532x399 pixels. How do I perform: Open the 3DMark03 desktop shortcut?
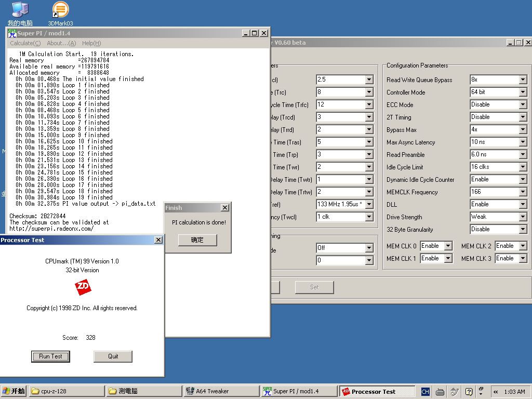[x=60, y=14]
